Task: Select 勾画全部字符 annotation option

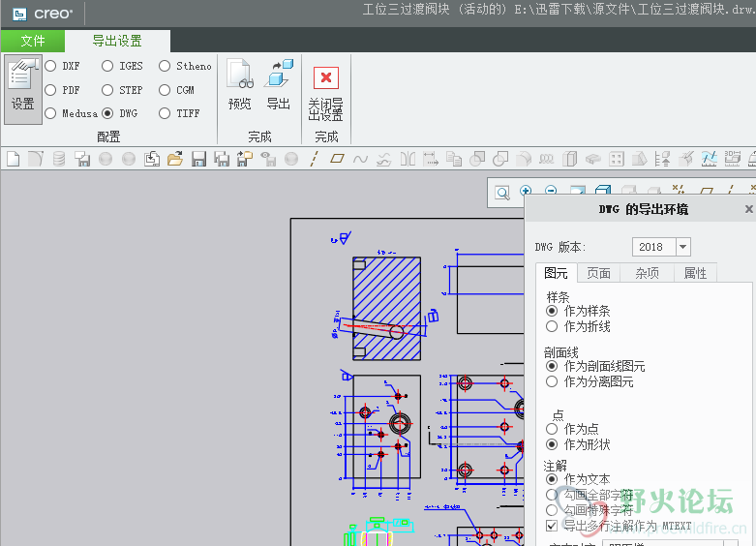Action: 552,495
